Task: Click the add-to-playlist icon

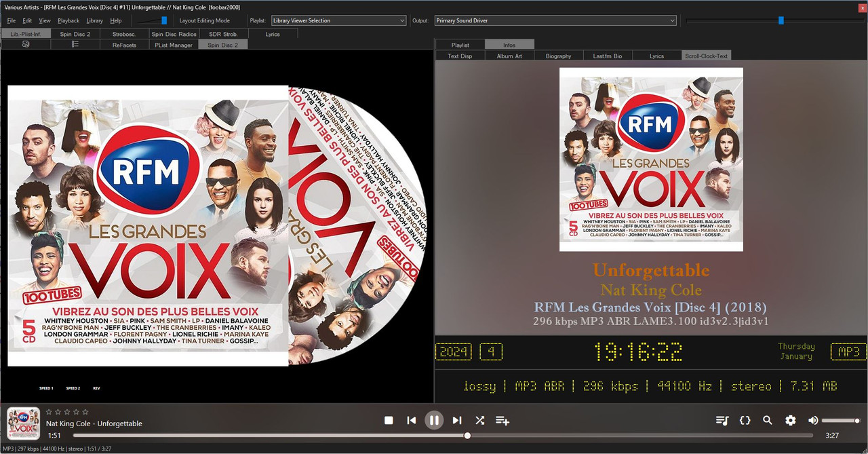Action: [x=502, y=421]
